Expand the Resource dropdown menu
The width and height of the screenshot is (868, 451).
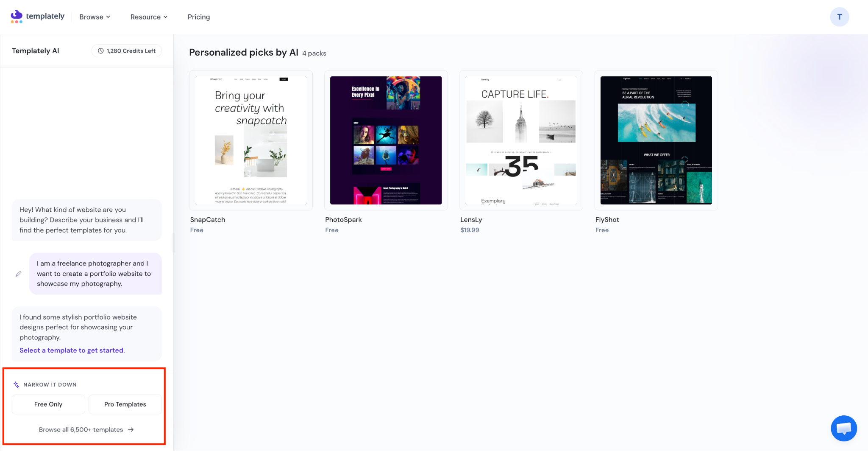pyautogui.click(x=149, y=17)
